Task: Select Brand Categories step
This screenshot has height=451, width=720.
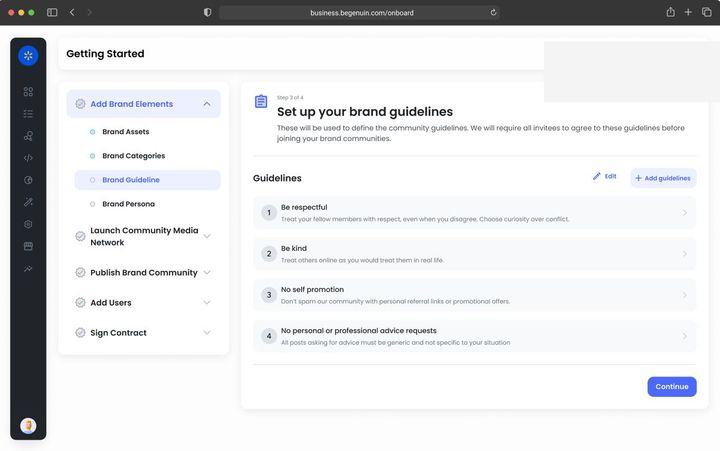Action: pos(134,156)
